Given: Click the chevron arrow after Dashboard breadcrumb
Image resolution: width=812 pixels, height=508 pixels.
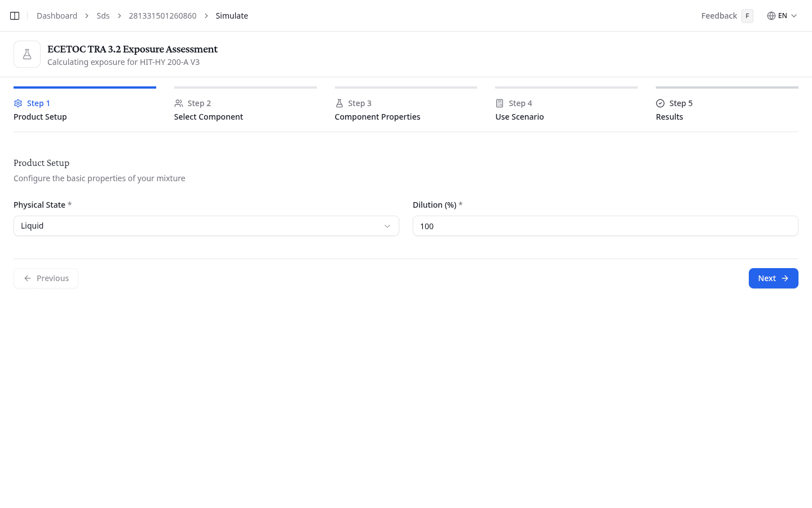Looking at the screenshot, I should point(86,16).
